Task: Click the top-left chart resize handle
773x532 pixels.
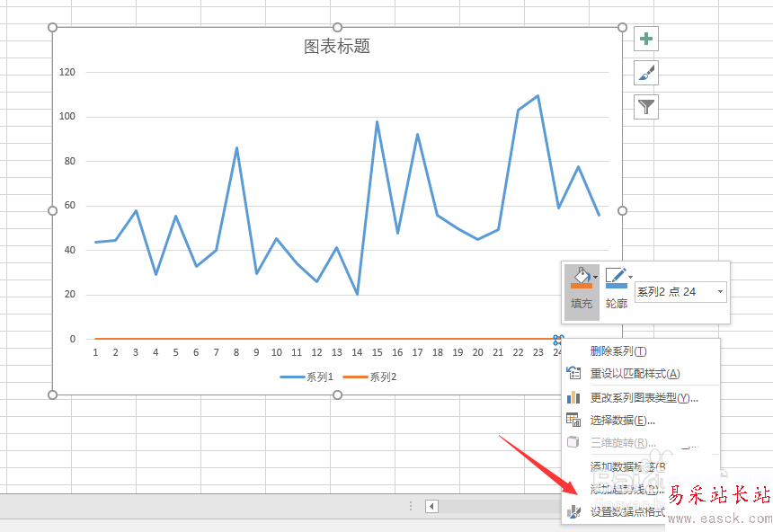Action: [x=52, y=27]
